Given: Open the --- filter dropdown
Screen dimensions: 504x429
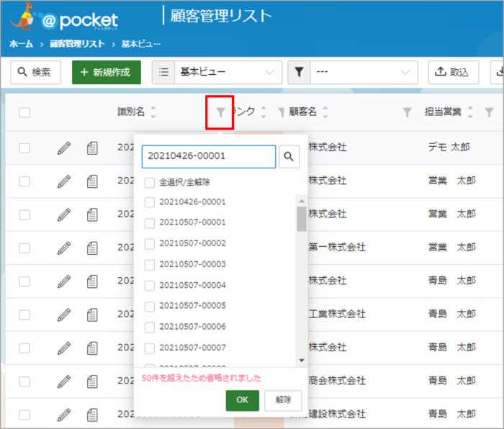Looking at the screenshot, I should [364, 72].
